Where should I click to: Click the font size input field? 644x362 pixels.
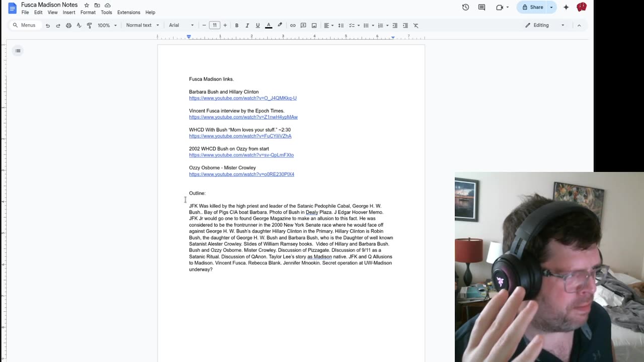(x=214, y=25)
